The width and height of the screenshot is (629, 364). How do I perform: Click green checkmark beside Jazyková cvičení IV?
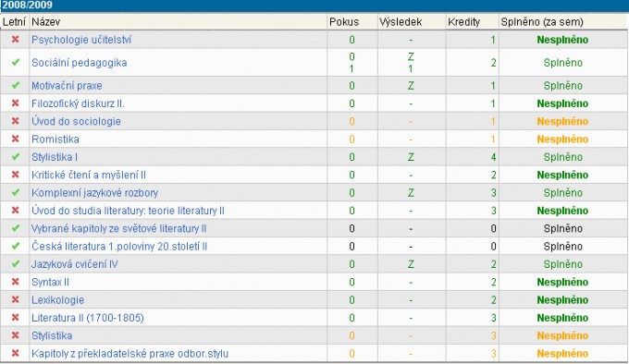(x=15, y=264)
